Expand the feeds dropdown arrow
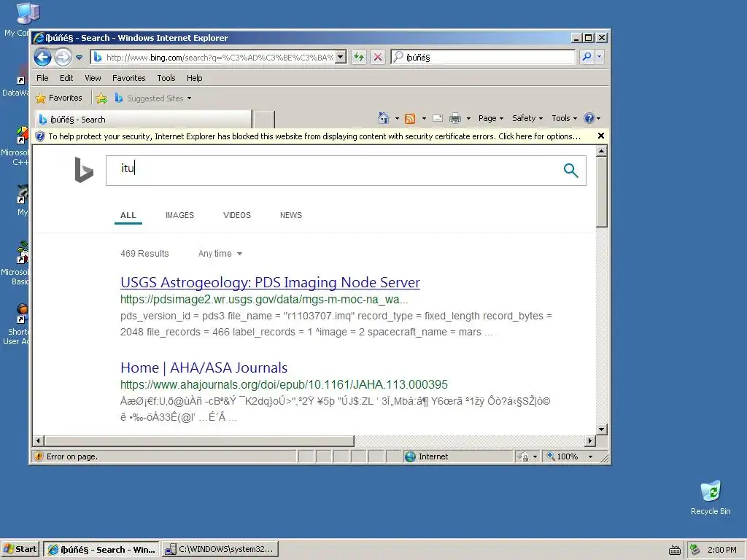The height and width of the screenshot is (560, 747). tap(424, 118)
